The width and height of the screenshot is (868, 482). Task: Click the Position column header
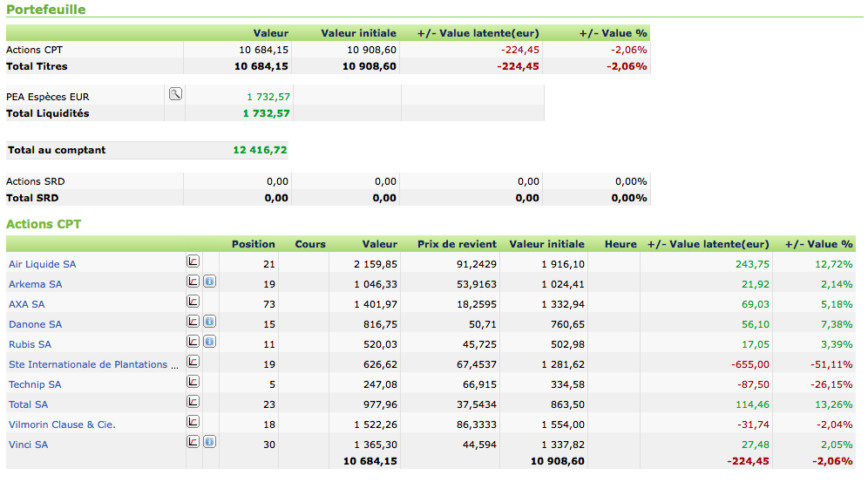coord(253,244)
